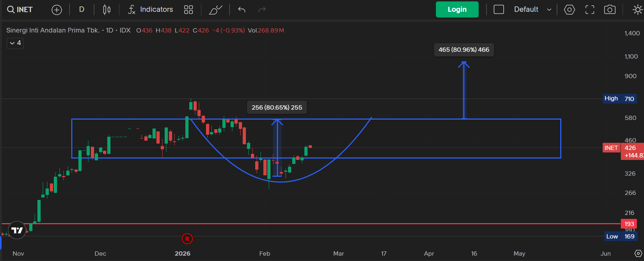Open the INET symbol search
644x261 pixels.
(x=20, y=10)
